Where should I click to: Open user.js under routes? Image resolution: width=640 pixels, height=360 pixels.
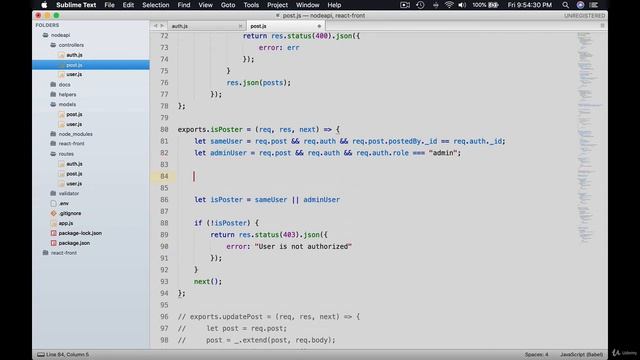pyautogui.click(x=74, y=184)
